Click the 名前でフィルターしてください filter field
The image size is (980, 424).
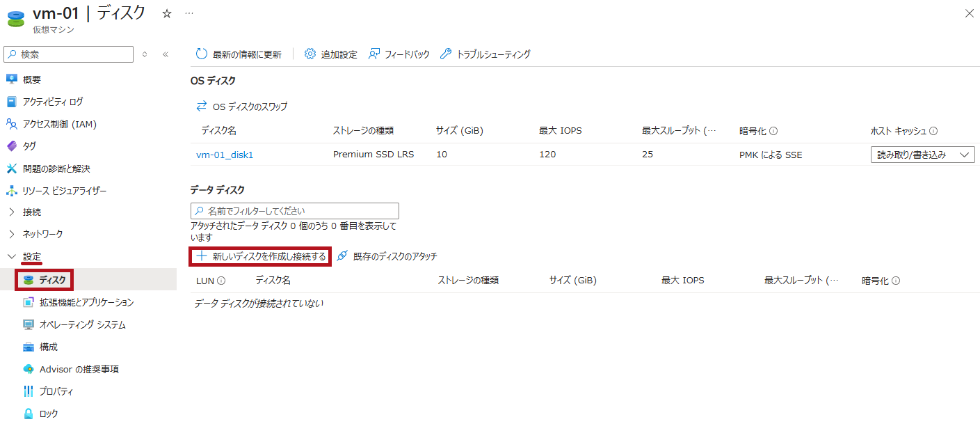[295, 211]
